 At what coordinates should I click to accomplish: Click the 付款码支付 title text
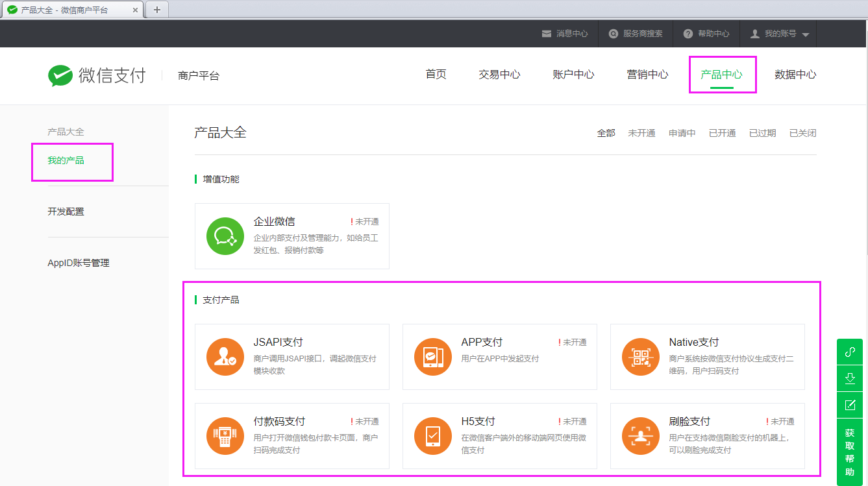[x=279, y=421]
